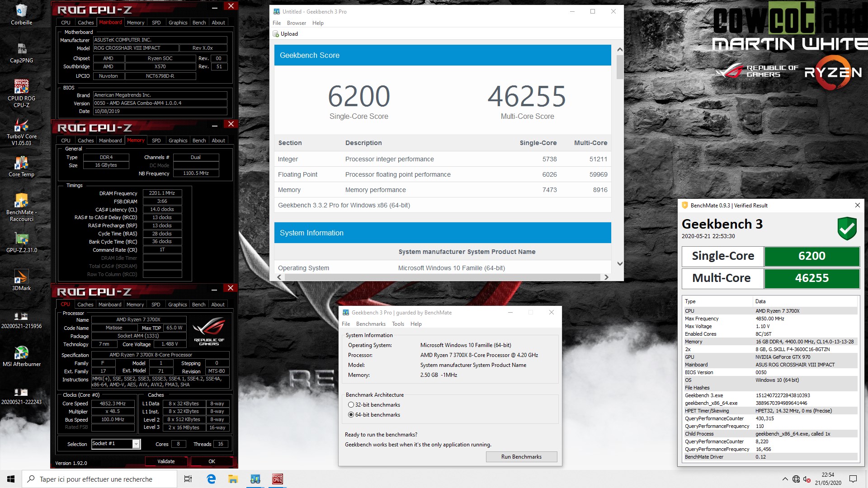Click the horizontal scroll left arrow
The height and width of the screenshot is (488, 868).
point(279,277)
